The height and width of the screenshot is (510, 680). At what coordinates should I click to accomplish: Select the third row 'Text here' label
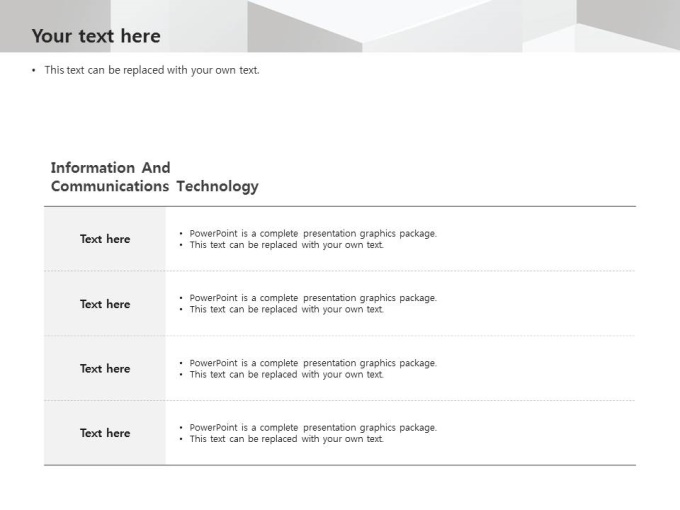tap(105, 369)
